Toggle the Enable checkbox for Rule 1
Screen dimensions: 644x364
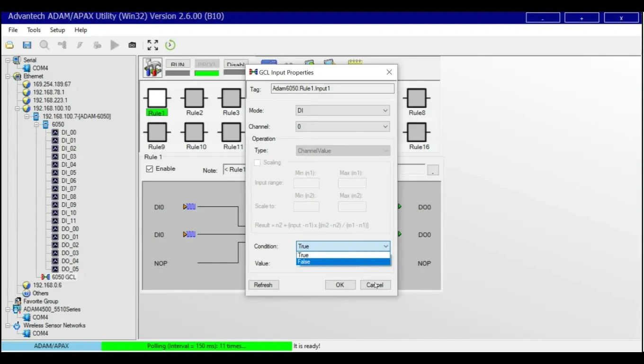[150, 169]
